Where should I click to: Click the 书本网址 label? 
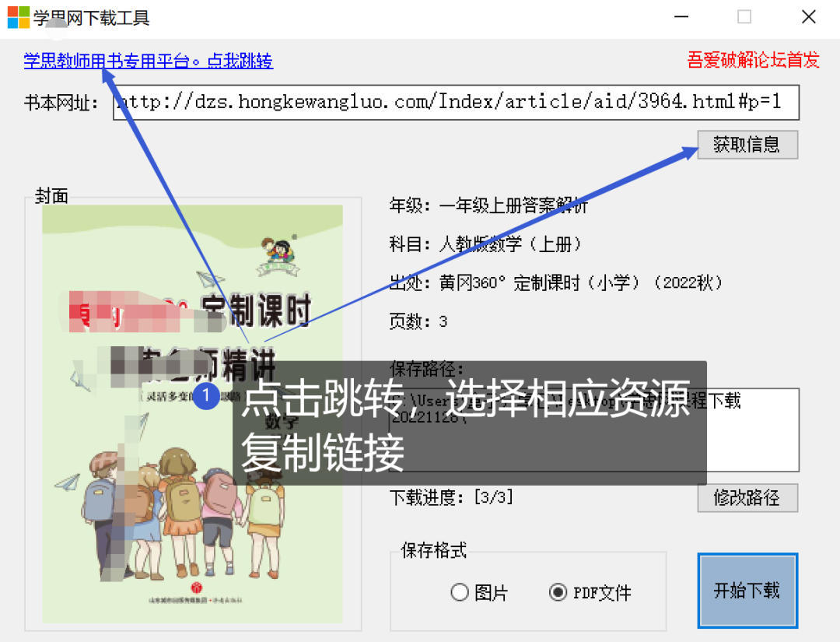(61, 103)
